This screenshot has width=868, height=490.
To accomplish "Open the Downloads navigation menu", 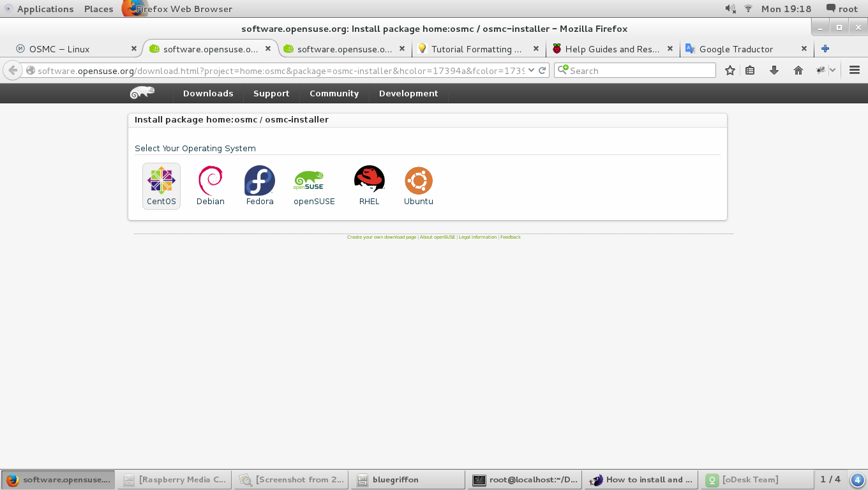I will click(208, 93).
